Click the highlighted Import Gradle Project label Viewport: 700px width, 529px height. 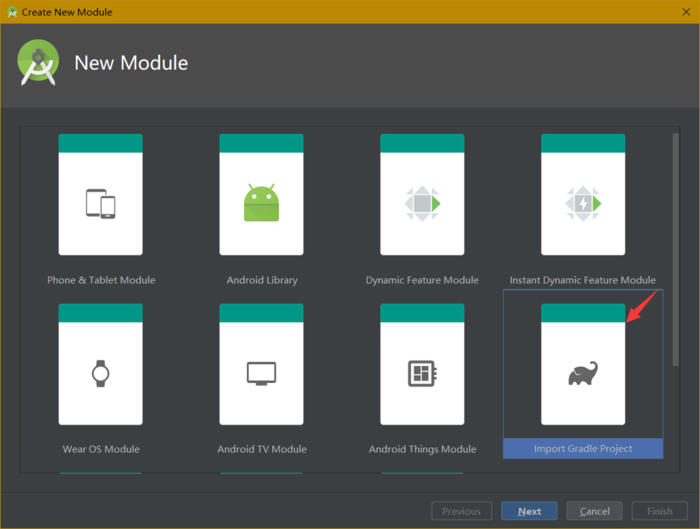583,449
